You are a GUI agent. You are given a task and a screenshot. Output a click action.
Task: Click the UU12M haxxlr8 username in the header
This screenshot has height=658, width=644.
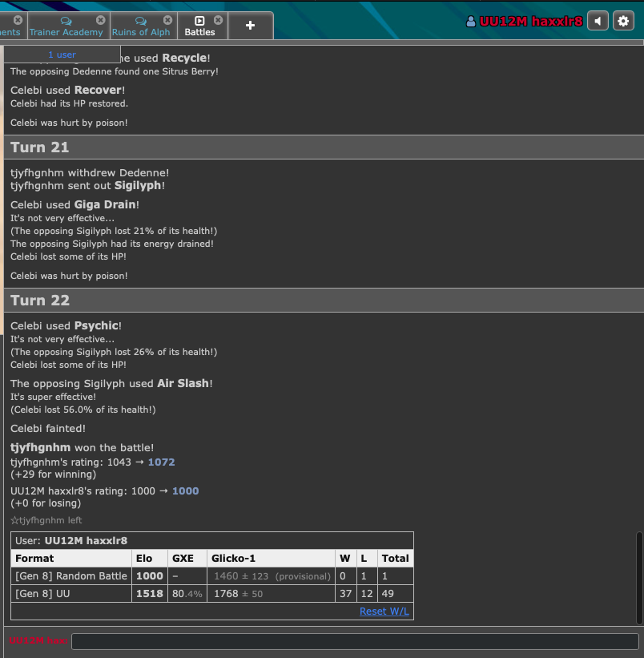[531, 22]
